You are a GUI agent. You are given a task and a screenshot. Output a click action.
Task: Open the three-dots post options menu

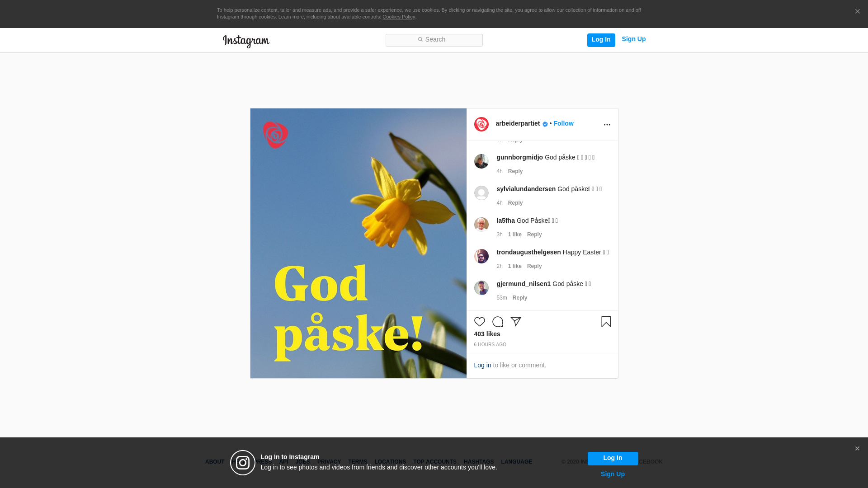607,125
